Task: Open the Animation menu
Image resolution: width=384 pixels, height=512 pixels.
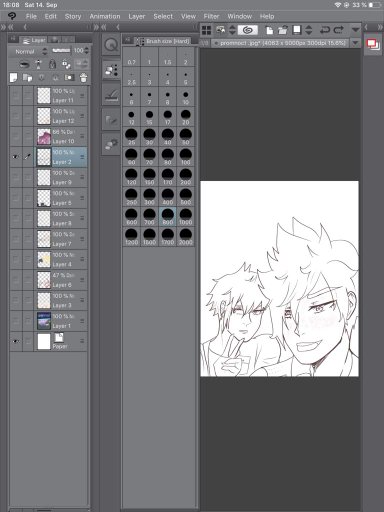Action: tap(105, 16)
